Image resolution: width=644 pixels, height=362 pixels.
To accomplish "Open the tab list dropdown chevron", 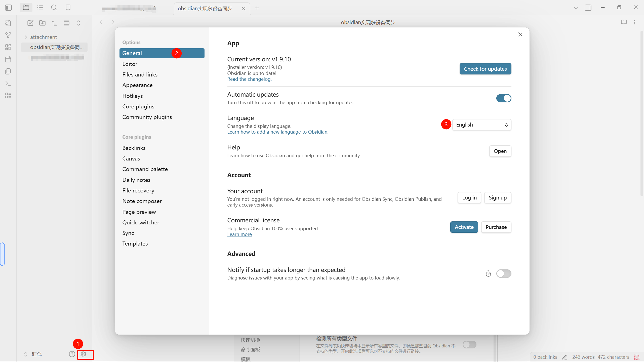I will click(x=576, y=8).
